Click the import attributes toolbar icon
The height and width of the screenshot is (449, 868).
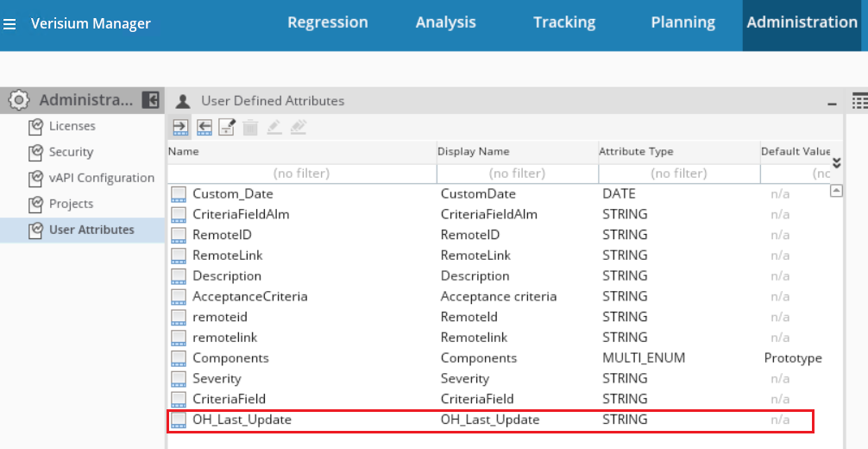180,128
